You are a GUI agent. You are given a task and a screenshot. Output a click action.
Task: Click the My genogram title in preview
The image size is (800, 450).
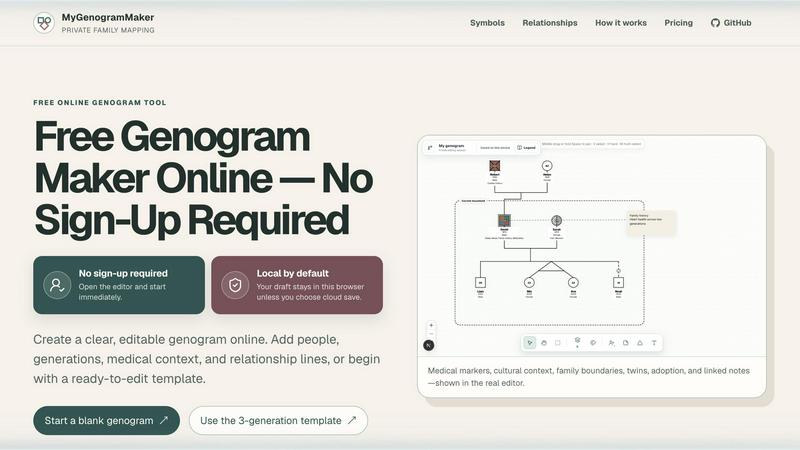click(452, 146)
